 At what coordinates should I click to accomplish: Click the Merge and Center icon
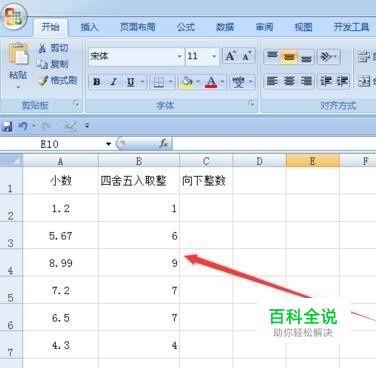tap(363, 81)
